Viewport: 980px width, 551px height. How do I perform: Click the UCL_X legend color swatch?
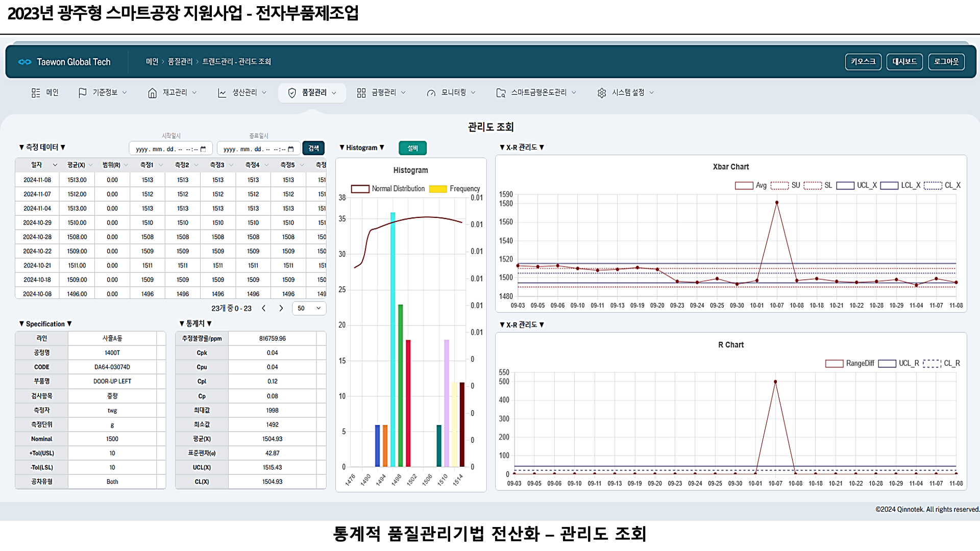(845, 186)
